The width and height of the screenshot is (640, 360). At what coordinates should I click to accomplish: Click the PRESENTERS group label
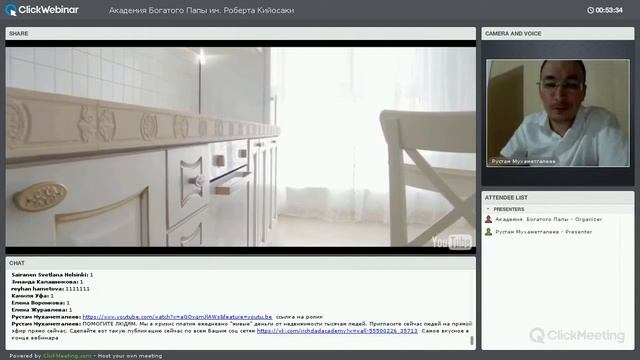[509, 209]
